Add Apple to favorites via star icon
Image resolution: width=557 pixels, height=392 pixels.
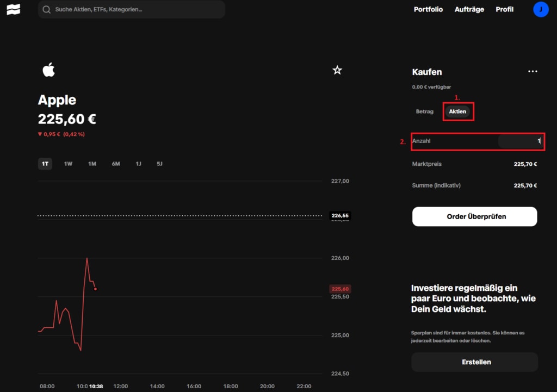pyautogui.click(x=337, y=70)
